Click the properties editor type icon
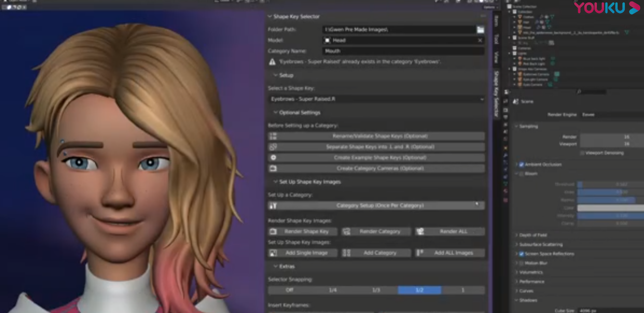This screenshot has width=644, height=313. pos(506,92)
